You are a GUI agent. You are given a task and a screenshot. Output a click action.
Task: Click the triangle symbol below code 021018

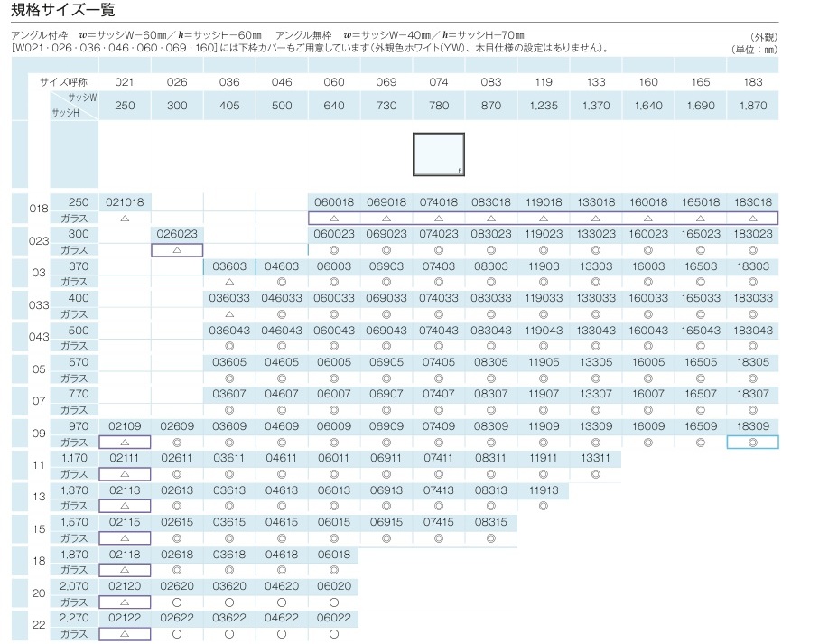(x=125, y=219)
